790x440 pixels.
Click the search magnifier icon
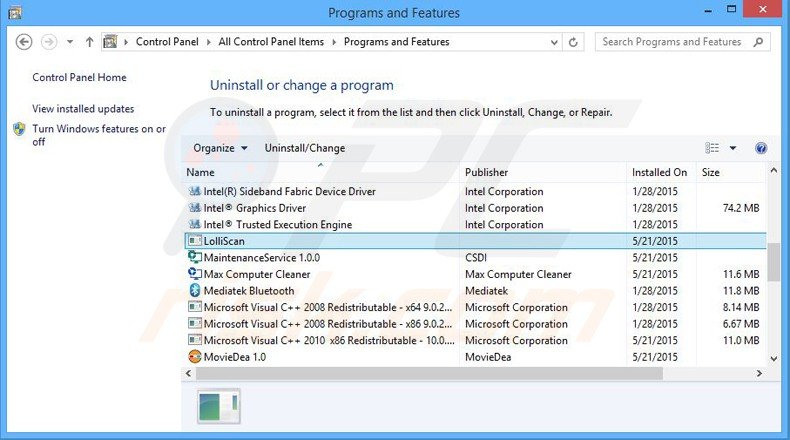tap(758, 42)
